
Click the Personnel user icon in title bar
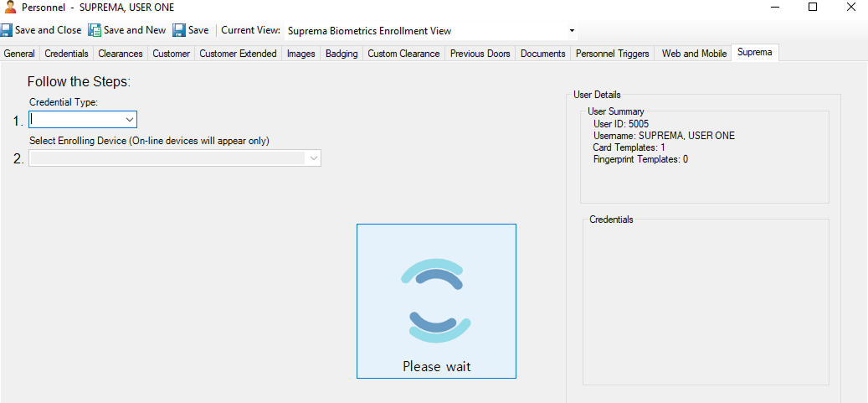(x=10, y=8)
